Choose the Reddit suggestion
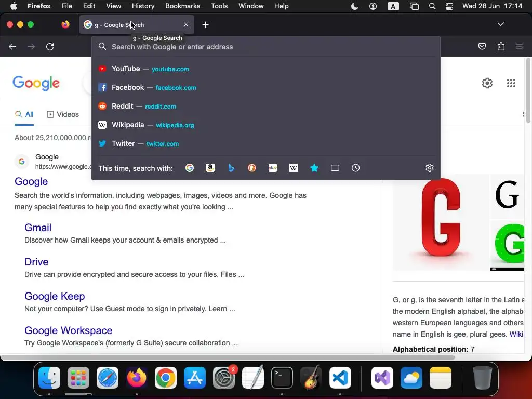This screenshot has height=399, width=532. [266, 106]
